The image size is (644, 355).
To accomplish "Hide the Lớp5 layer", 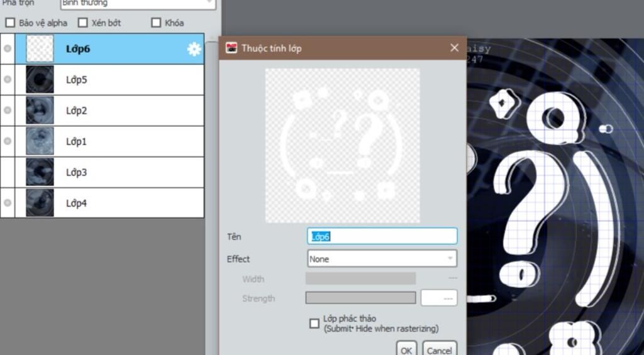I will pos(8,80).
